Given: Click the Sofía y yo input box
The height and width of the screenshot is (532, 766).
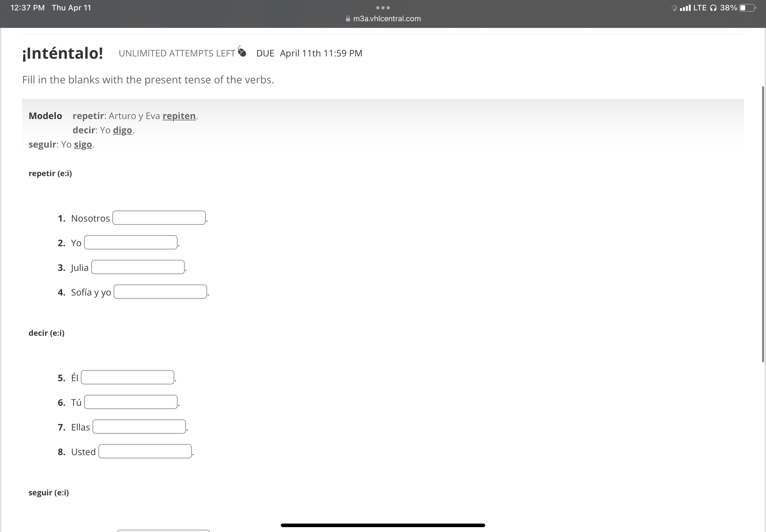Looking at the screenshot, I should [x=160, y=292].
